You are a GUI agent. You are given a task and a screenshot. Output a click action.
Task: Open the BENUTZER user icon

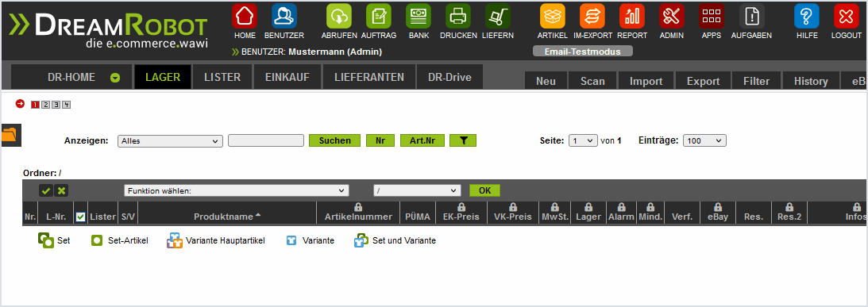(284, 17)
